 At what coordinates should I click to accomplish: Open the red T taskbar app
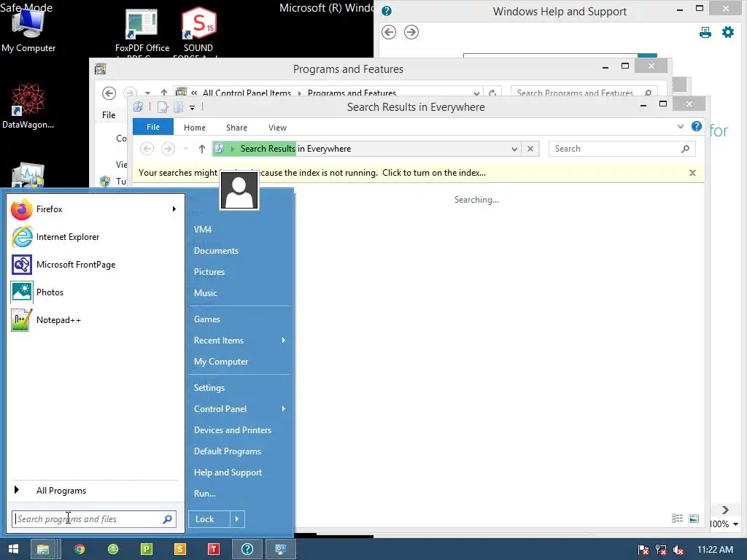[x=214, y=549]
